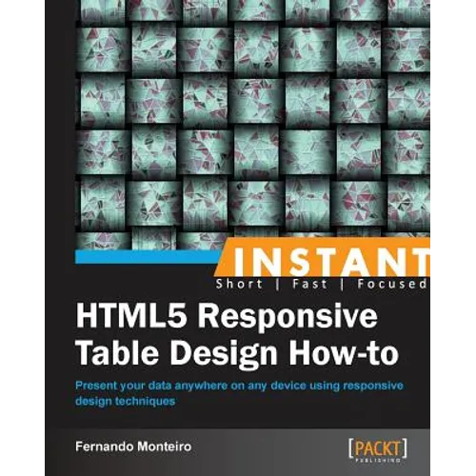Click the PACKT Publishing logo
Image resolution: width=476 pixels, height=476 pixels.
(378, 449)
